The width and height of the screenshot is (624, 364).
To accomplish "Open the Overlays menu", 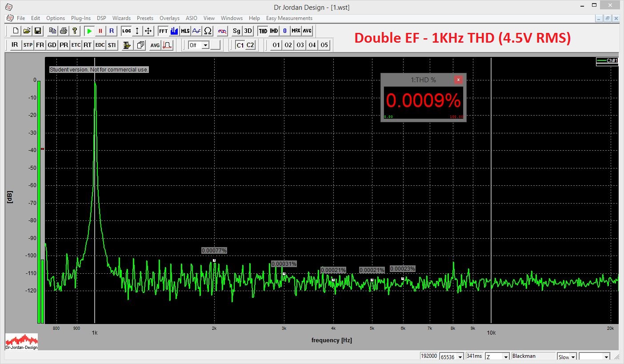I will [169, 18].
